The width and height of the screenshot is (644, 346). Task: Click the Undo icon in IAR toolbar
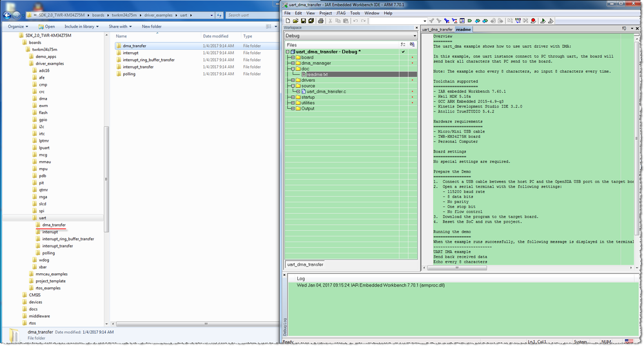[355, 21]
